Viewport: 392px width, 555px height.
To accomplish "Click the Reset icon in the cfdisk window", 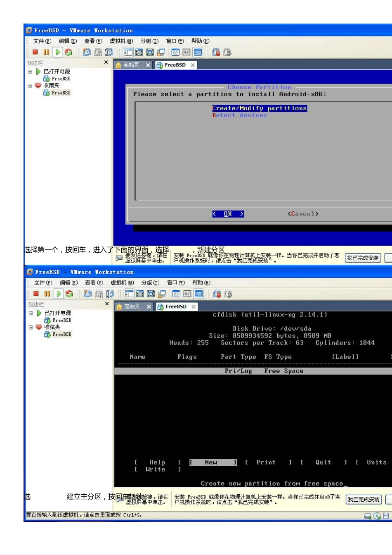I will tap(69, 294).
